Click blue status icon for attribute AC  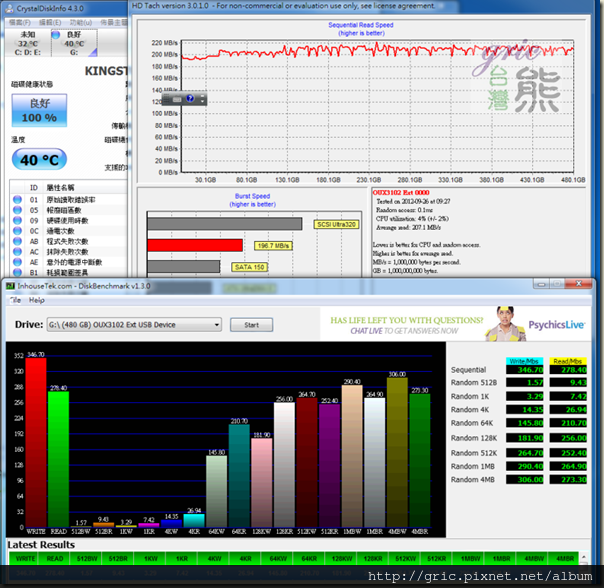point(17,252)
